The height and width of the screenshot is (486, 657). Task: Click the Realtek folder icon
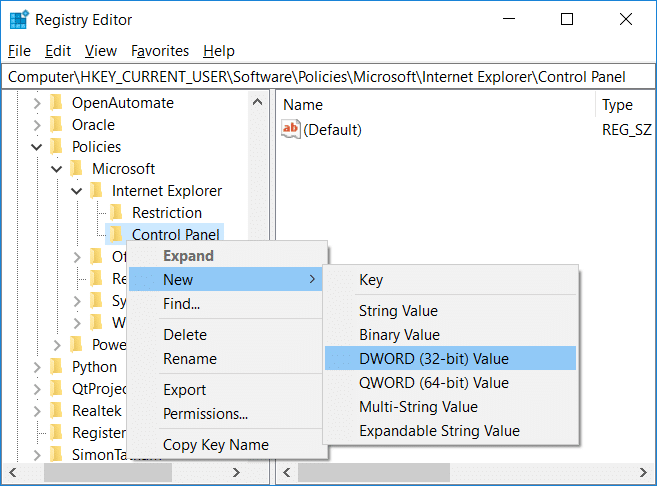pos(57,411)
